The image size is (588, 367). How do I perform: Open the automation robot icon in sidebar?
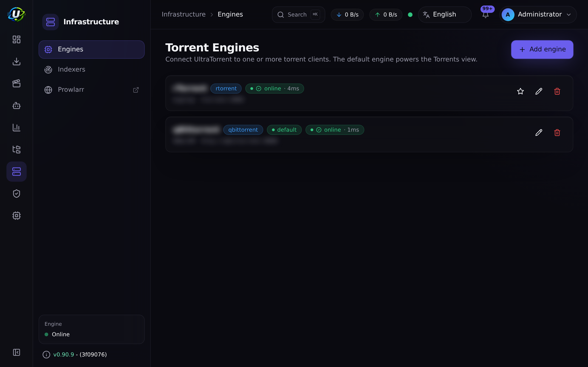coord(16,106)
